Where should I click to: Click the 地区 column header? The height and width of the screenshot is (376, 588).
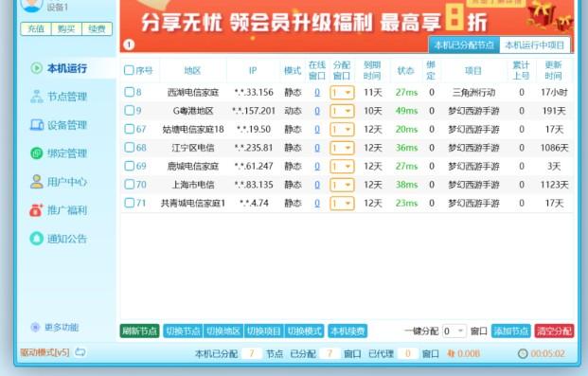point(193,70)
